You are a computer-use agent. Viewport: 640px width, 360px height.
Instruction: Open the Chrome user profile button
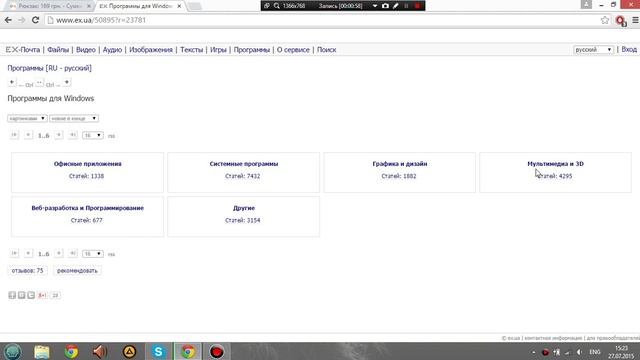[586, 4]
